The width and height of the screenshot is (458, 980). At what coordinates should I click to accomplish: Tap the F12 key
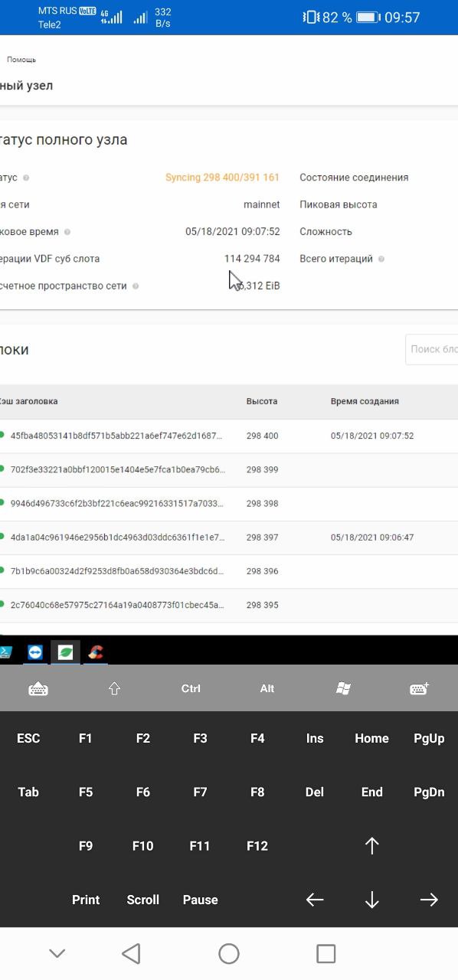pos(257,846)
